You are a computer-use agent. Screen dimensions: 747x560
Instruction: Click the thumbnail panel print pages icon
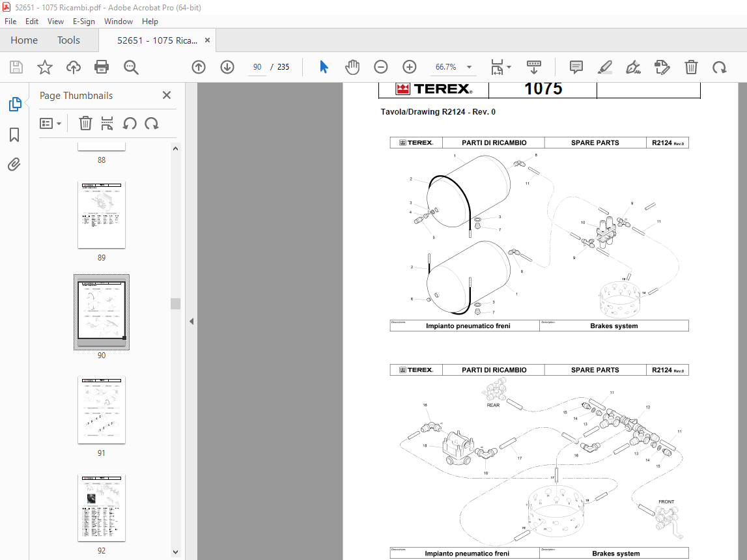107,123
